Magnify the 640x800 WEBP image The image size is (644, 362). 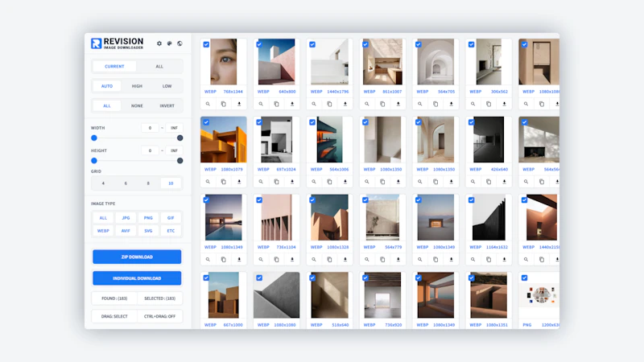pyautogui.click(x=261, y=104)
